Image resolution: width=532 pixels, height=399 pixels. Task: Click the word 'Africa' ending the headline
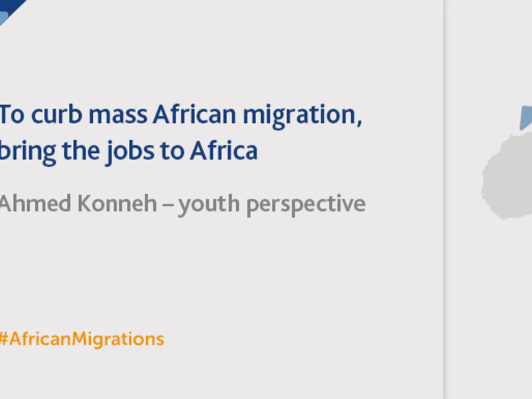(x=224, y=151)
